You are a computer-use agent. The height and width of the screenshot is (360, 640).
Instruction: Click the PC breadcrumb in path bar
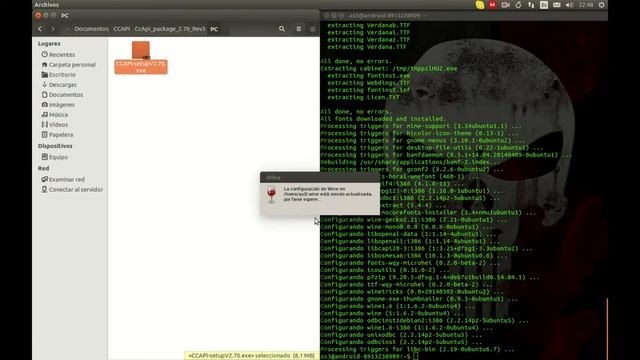click(x=214, y=29)
